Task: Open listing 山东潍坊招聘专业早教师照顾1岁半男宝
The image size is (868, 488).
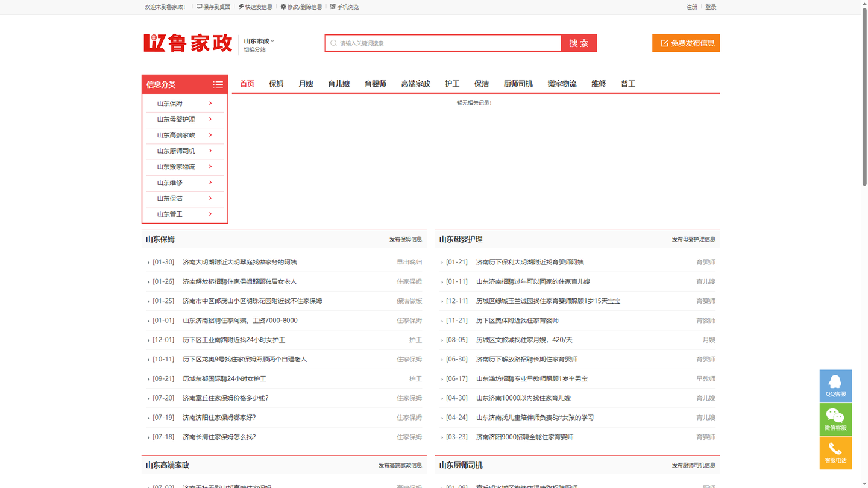Action: click(x=532, y=379)
